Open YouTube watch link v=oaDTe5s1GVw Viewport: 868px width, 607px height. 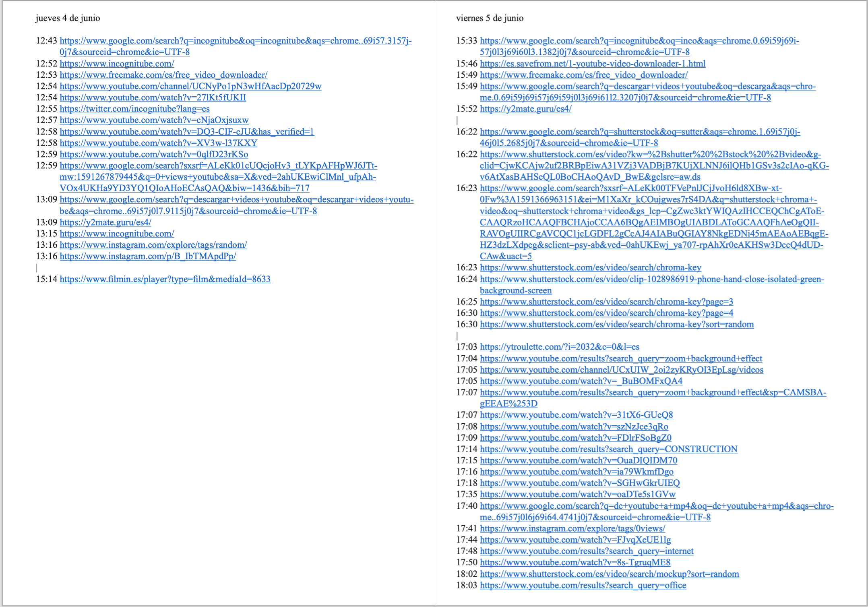point(578,494)
